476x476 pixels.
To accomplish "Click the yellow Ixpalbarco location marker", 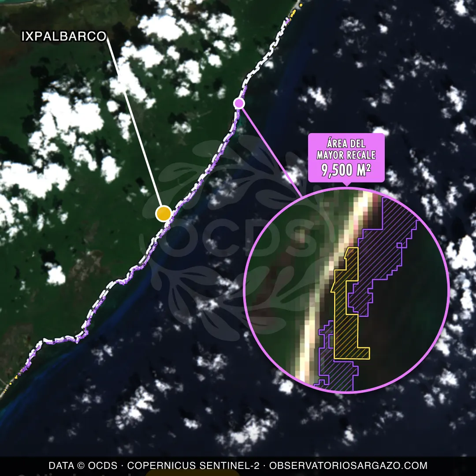I will (164, 213).
